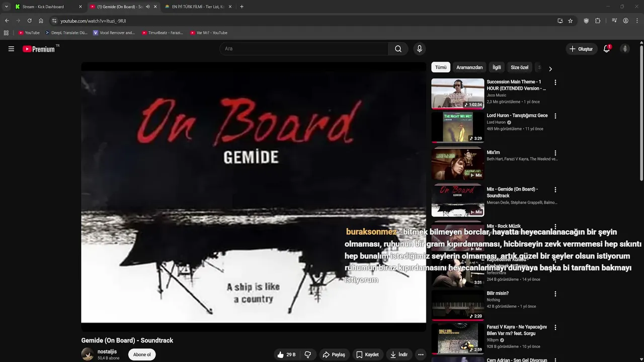The image size is (644, 362).
Task: Switch to EN İYİ TÜRK FİLMİ tab
Action: coord(198,7)
